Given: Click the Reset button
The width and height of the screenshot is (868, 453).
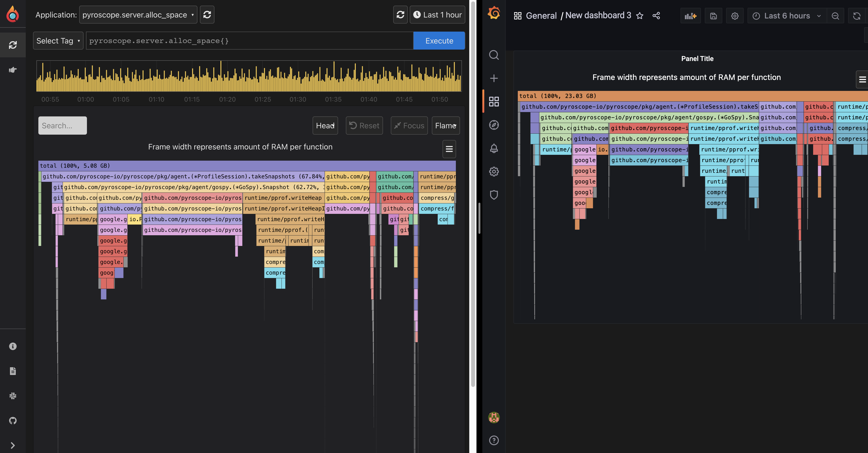Looking at the screenshot, I should (x=364, y=125).
